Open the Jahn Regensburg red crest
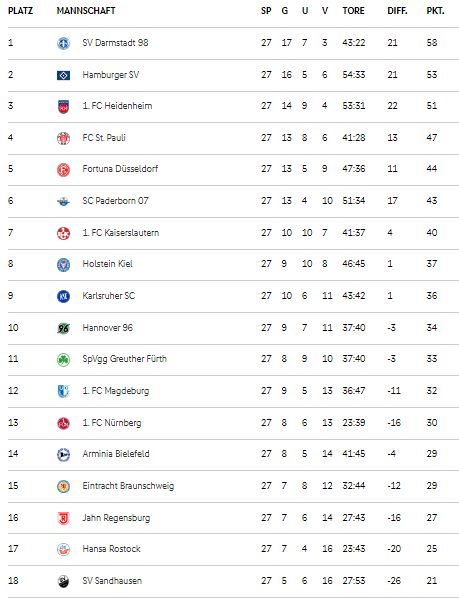This screenshot has height=605, width=459. [x=63, y=518]
